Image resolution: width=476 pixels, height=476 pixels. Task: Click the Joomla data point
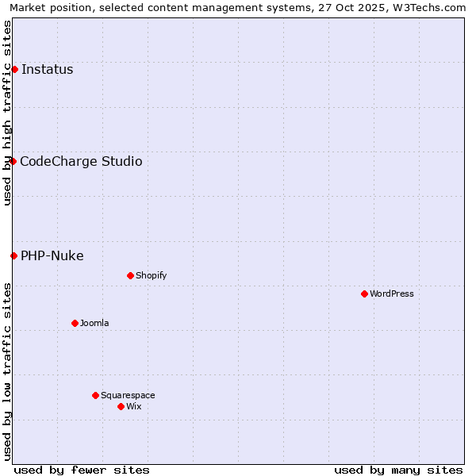point(75,323)
